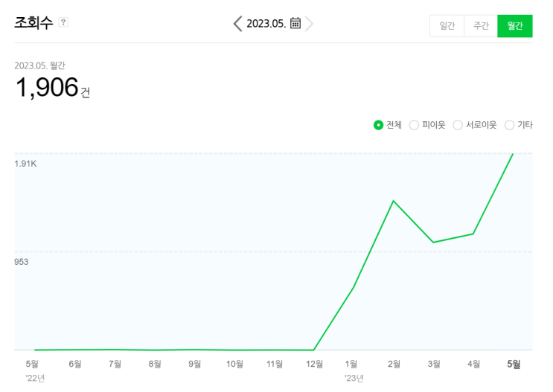This screenshot has width=553, height=392.
Task: Click the 1,906 monthly view count
Action: [46, 88]
